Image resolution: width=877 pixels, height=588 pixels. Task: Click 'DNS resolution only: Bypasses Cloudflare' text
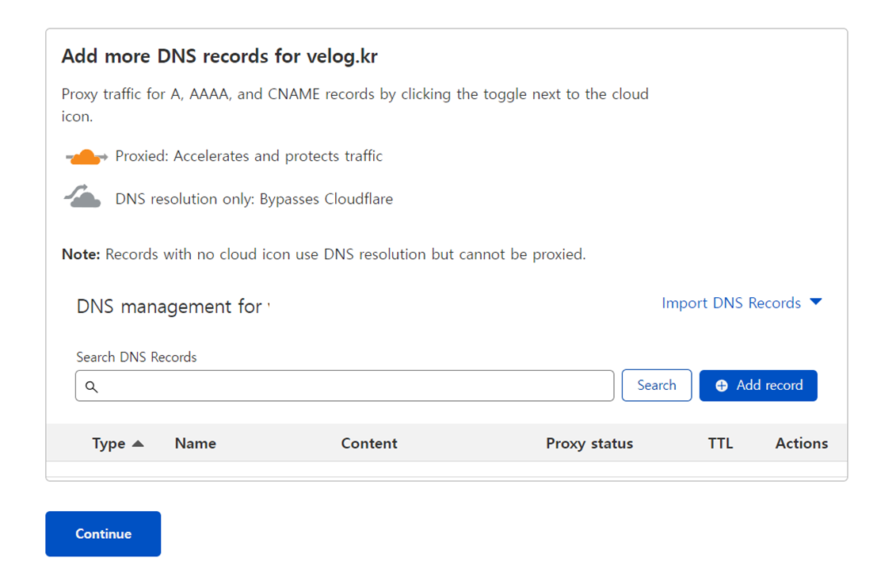point(254,199)
